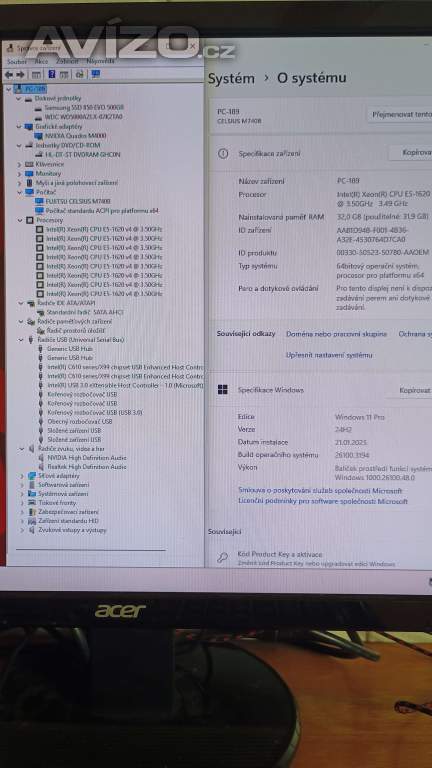Copy device specs with Kopírovat button

pos(411,153)
